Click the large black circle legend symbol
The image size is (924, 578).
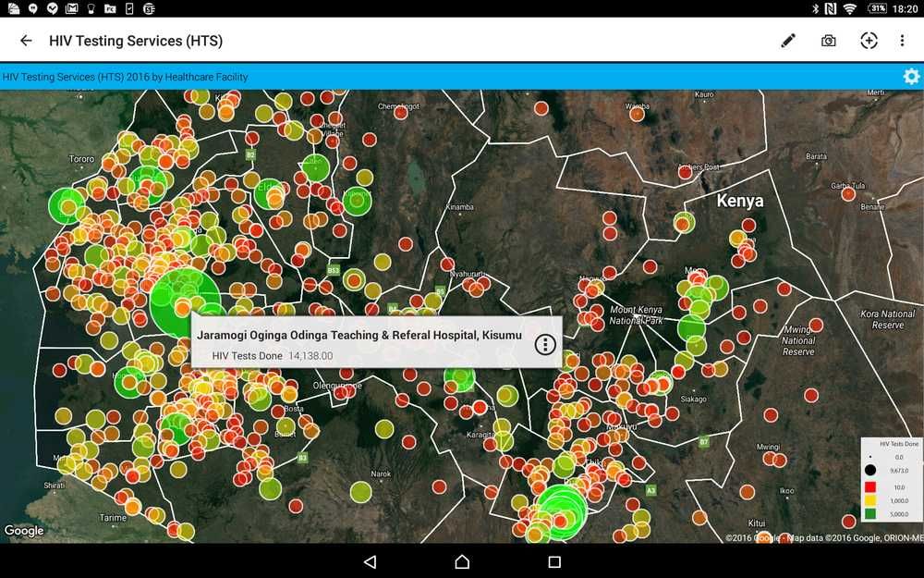[869, 471]
